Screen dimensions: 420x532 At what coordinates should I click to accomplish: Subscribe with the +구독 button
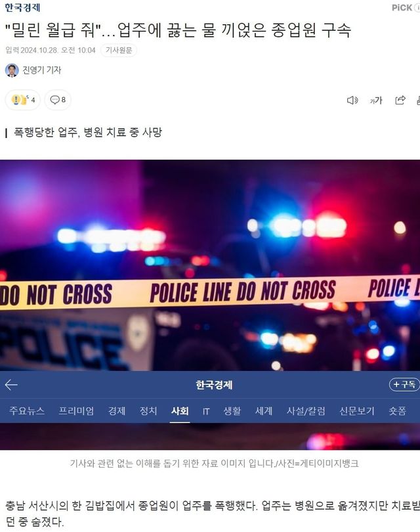tap(404, 384)
